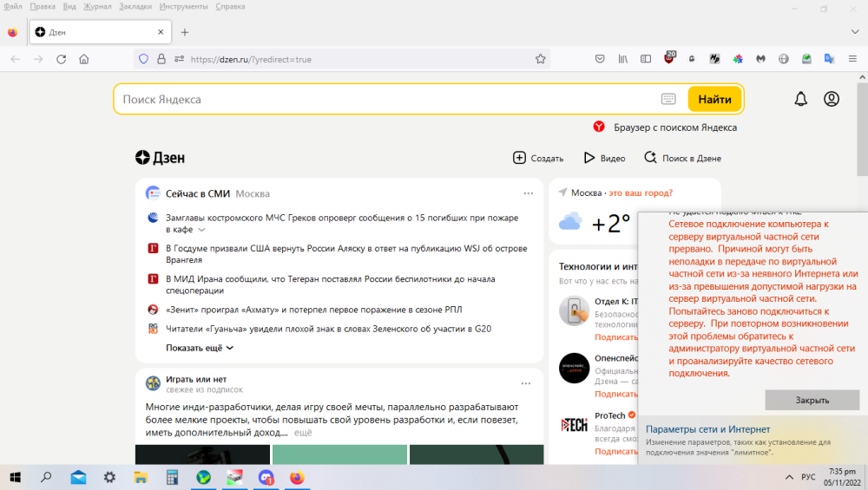868x490 pixels.
Task: Open Settings gear on taskbar
Action: (109, 477)
